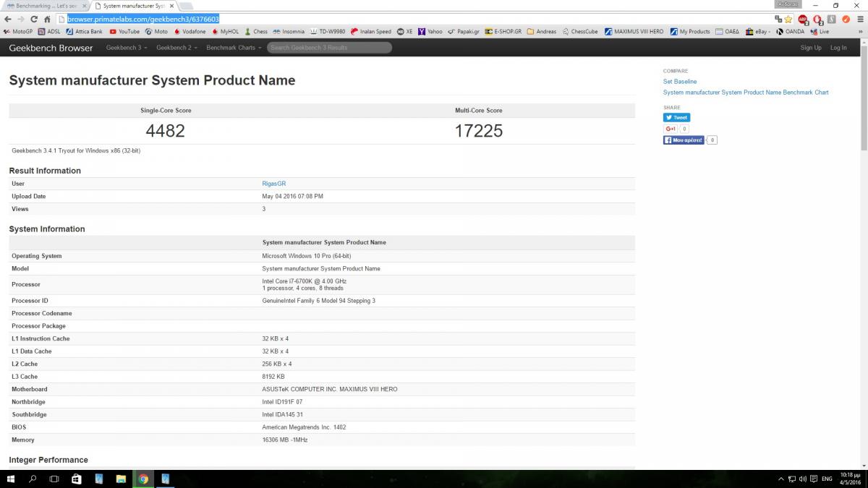Open the ENG language indicator
This screenshot has height=488, width=868.
827,479
